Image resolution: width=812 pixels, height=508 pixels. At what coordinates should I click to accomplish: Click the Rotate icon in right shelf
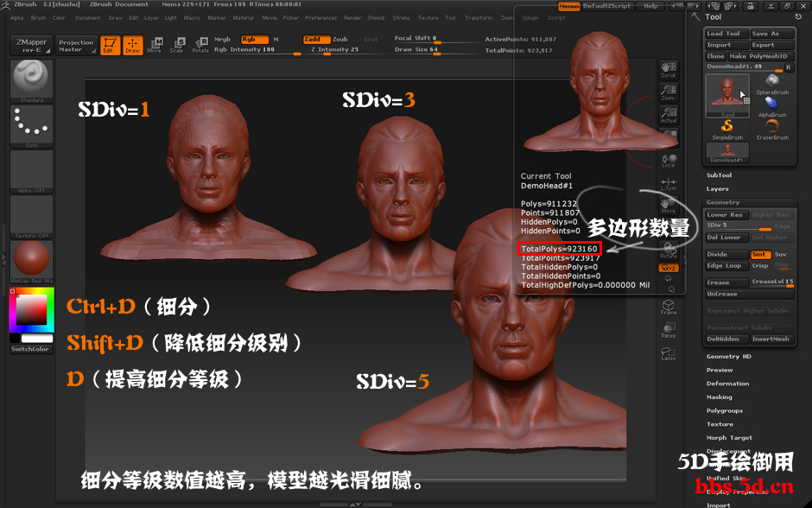pyautogui.click(x=669, y=251)
